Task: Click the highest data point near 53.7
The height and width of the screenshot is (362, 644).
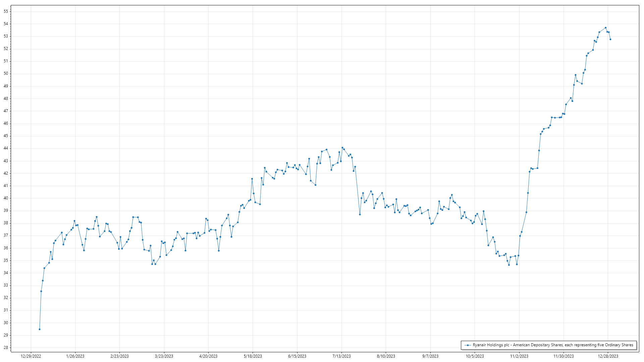Action: coord(605,28)
